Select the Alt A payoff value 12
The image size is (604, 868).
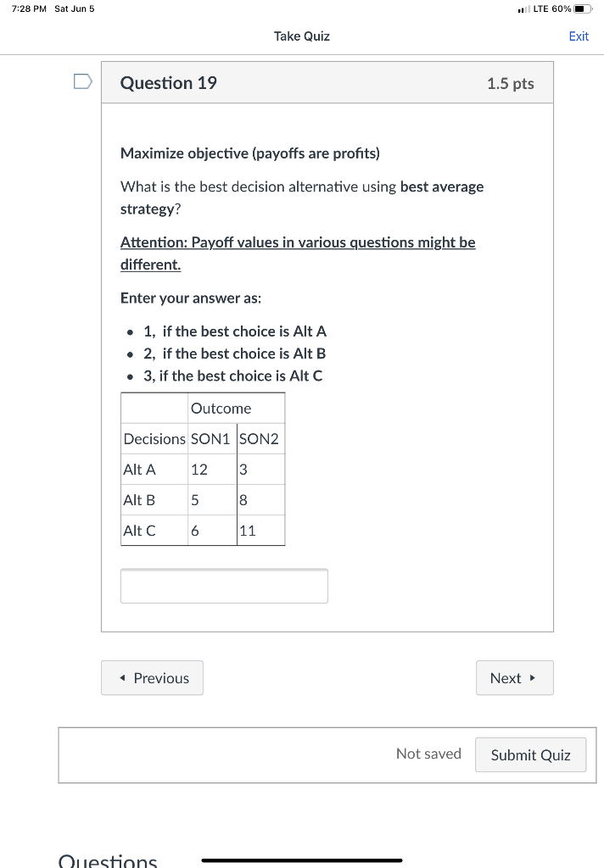pos(199,470)
